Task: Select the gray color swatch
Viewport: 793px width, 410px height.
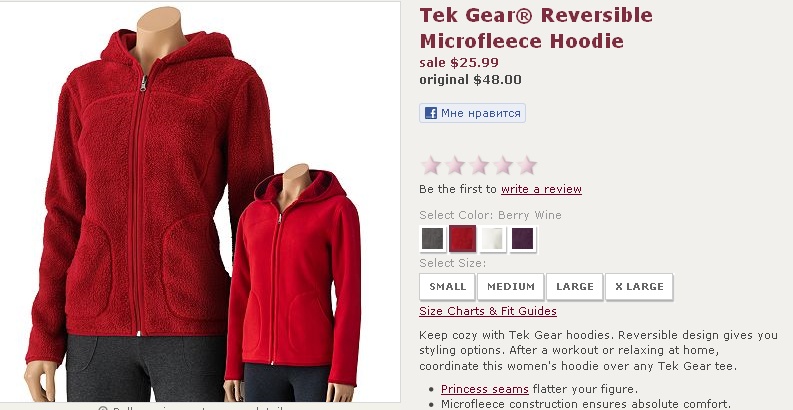Action: point(432,239)
